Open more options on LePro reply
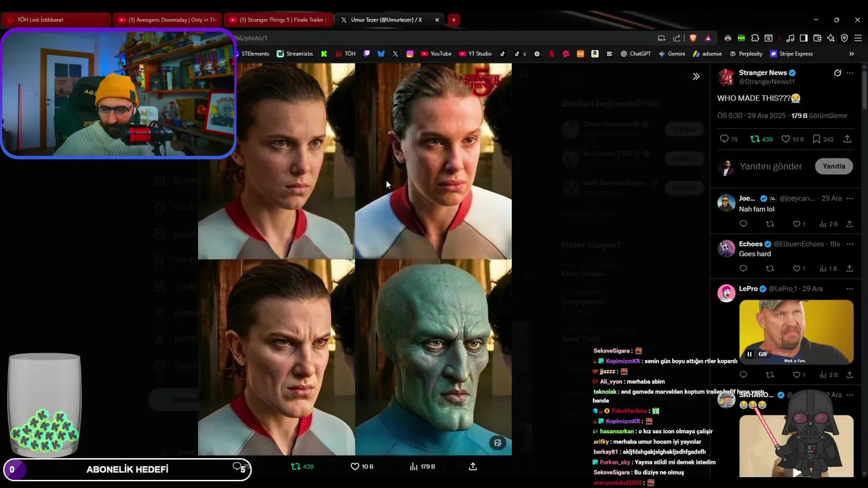The image size is (868, 488). (x=850, y=289)
